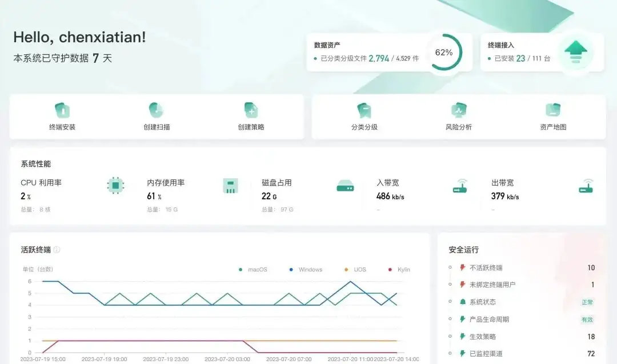This screenshot has width=617, height=364.
Task: Open the 创建扫描 icon shortcut
Action: point(156,110)
